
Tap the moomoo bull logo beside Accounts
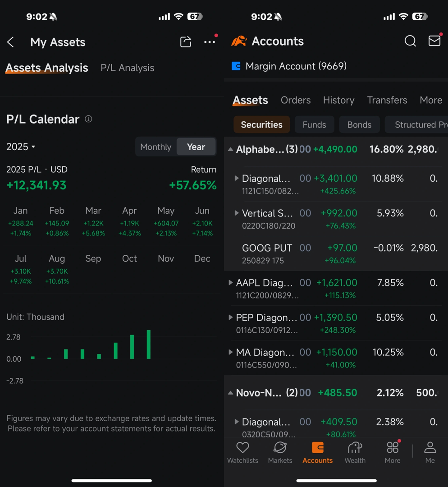pos(239,41)
